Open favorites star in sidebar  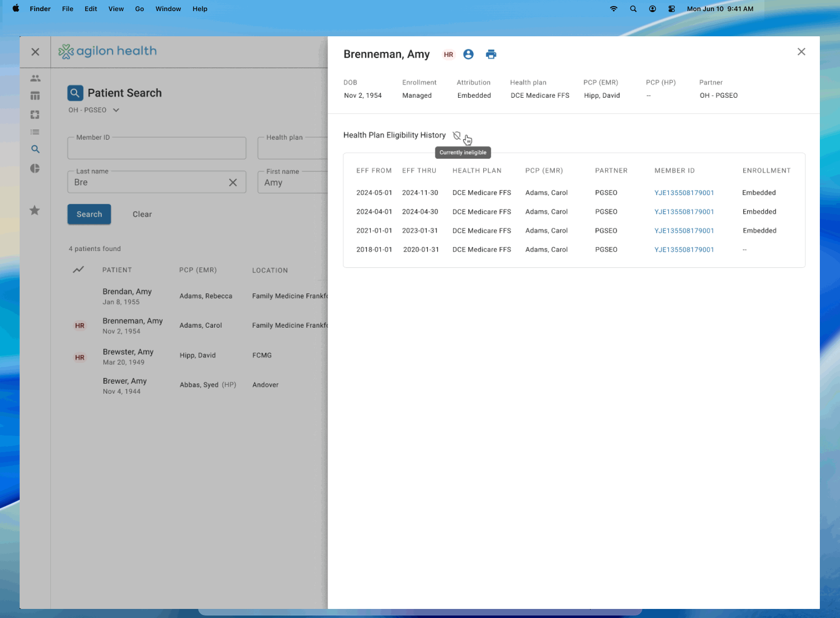tap(35, 210)
